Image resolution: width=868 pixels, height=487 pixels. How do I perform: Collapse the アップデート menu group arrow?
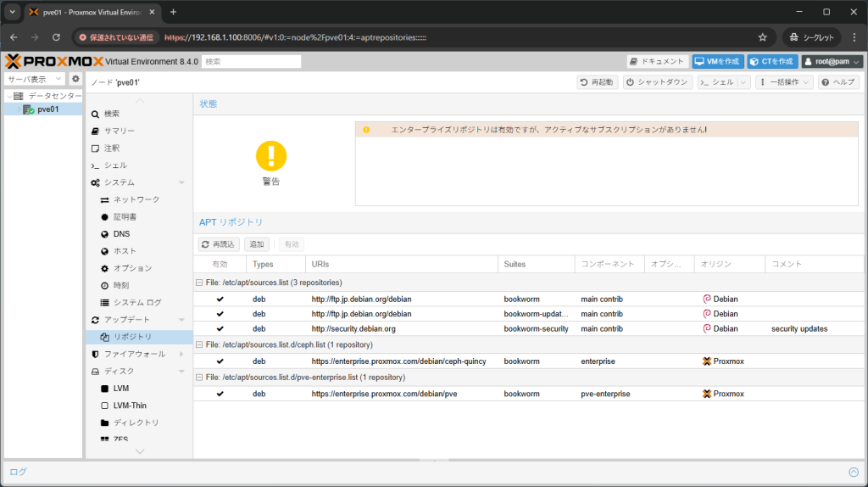click(x=181, y=320)
